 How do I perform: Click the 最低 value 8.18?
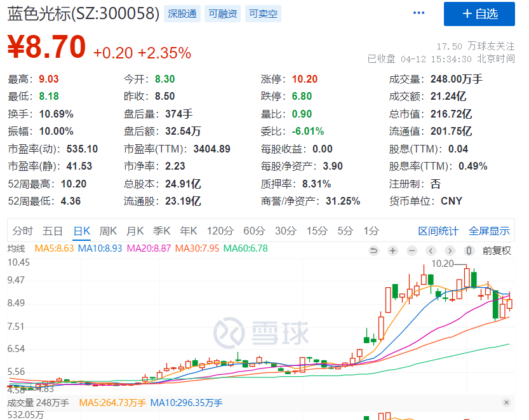tap(48, 97)
